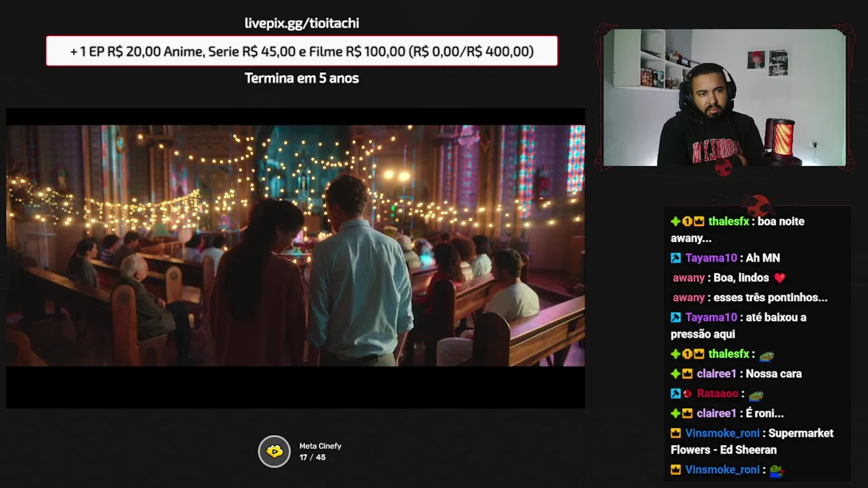Click the '17 / 45' counter
Screen dimensions: 868x488
[313, 457]
